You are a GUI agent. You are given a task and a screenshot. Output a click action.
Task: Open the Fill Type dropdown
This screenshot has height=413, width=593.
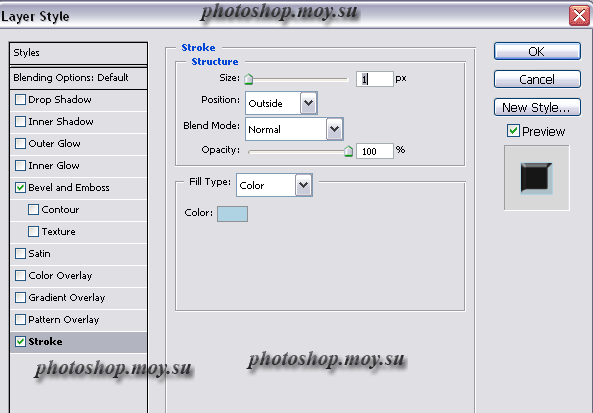(x=274, y=185)
